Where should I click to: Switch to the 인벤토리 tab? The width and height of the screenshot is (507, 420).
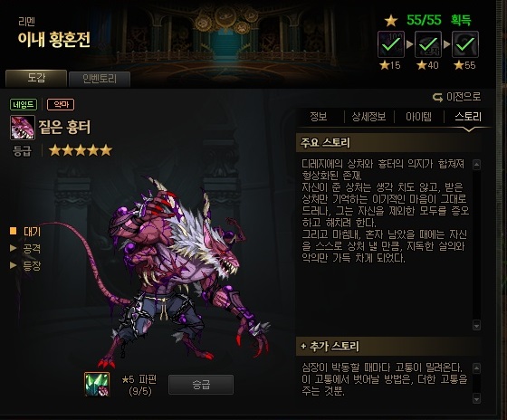[100, 79]
